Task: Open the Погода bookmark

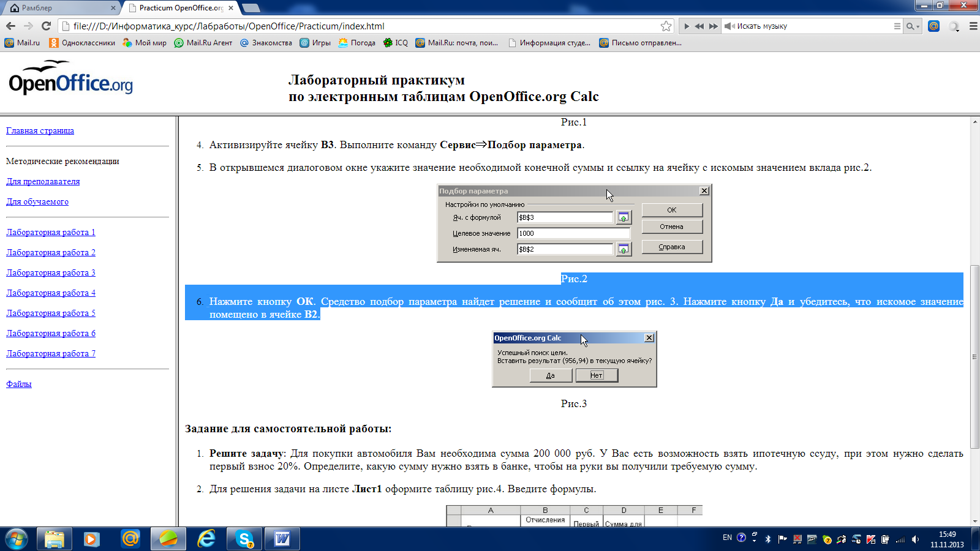Action: click(356, 43)
